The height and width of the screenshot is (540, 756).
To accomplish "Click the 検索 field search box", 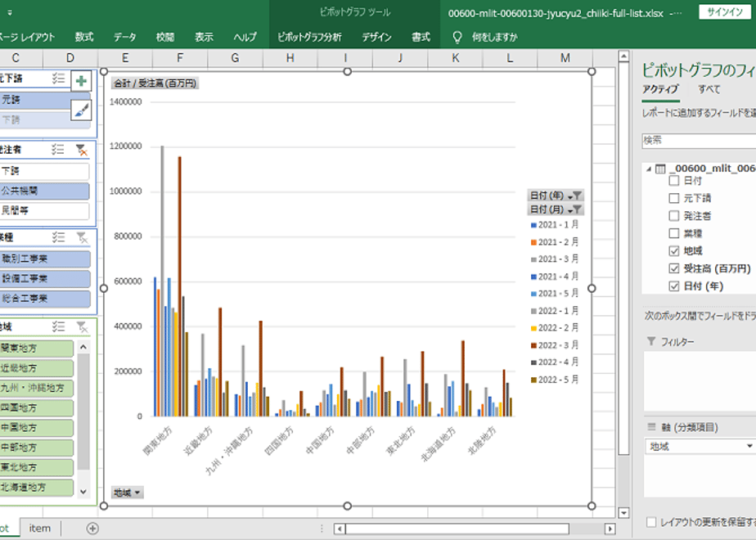I will [x=699, y=140].
